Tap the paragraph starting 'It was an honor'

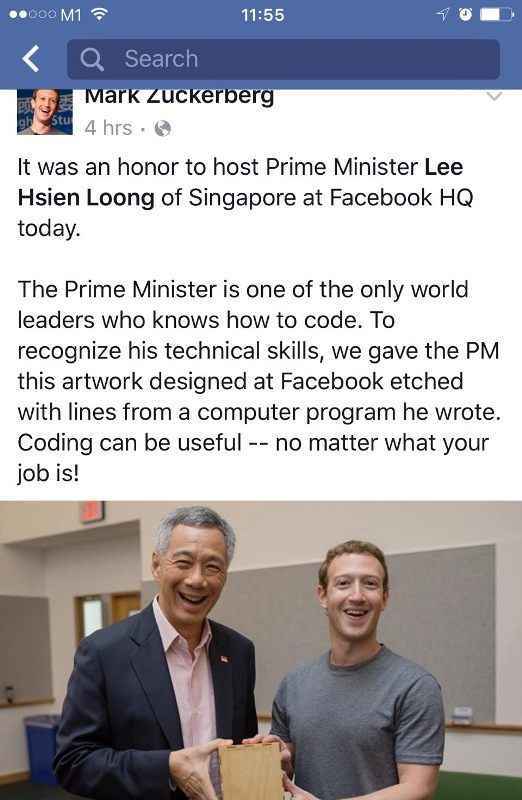(x=245, y=197)
